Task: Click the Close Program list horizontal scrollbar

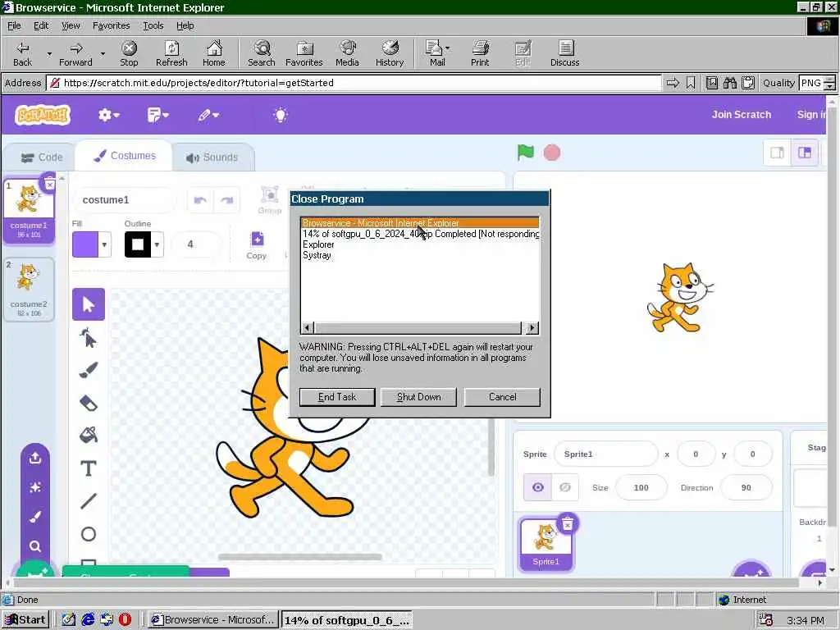Action: point(420,328)
